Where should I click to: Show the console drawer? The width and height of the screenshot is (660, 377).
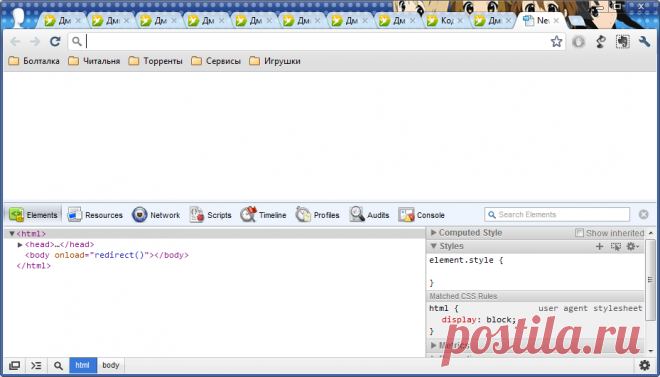(x=36, y=365)
